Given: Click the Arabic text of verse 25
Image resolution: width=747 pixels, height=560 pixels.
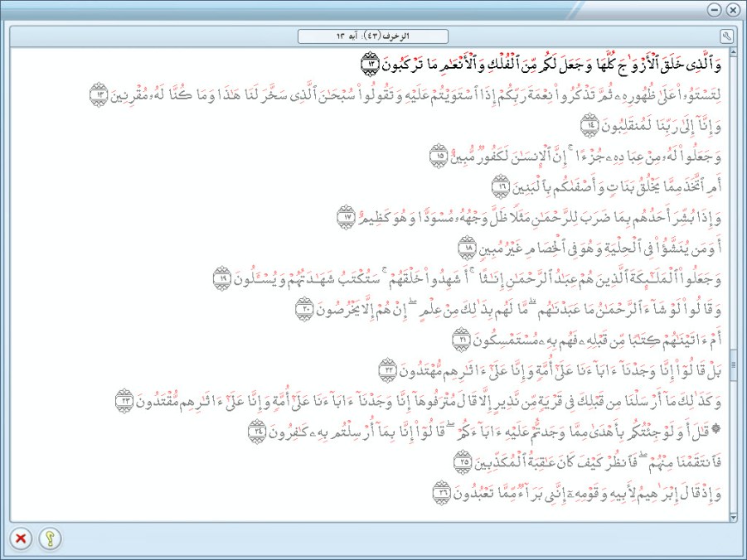Looking at the screenshot, I should (x=598, y=462).
